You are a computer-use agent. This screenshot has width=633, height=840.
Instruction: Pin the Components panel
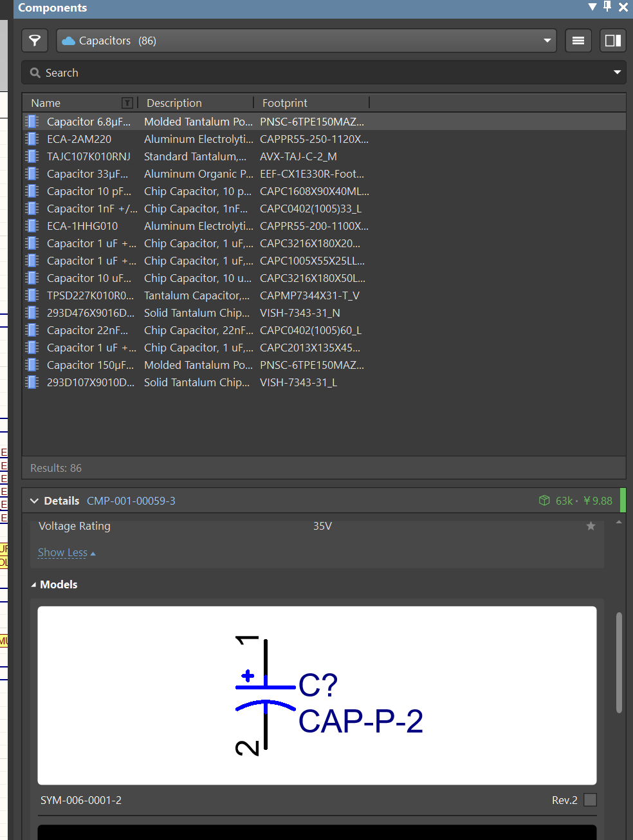pos(607,7)
